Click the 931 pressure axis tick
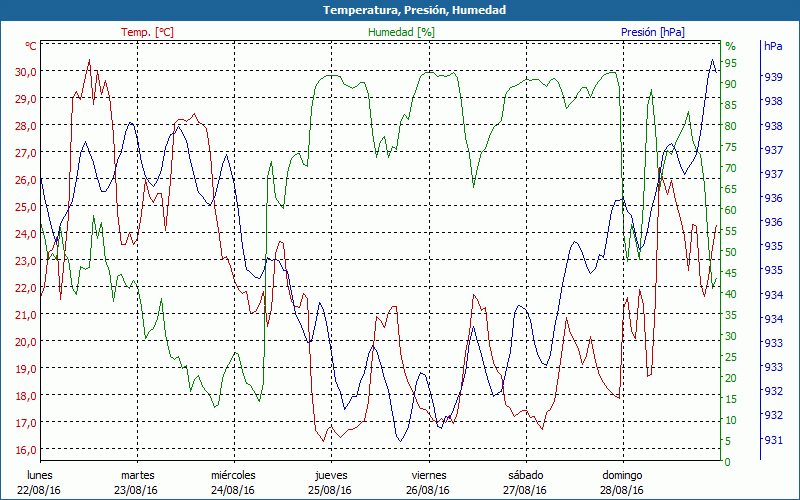The image size is (800, 500). 773,440
